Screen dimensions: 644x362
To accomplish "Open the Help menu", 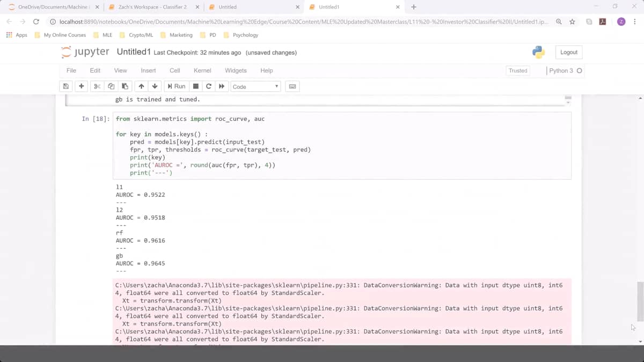I will [267, 70].
